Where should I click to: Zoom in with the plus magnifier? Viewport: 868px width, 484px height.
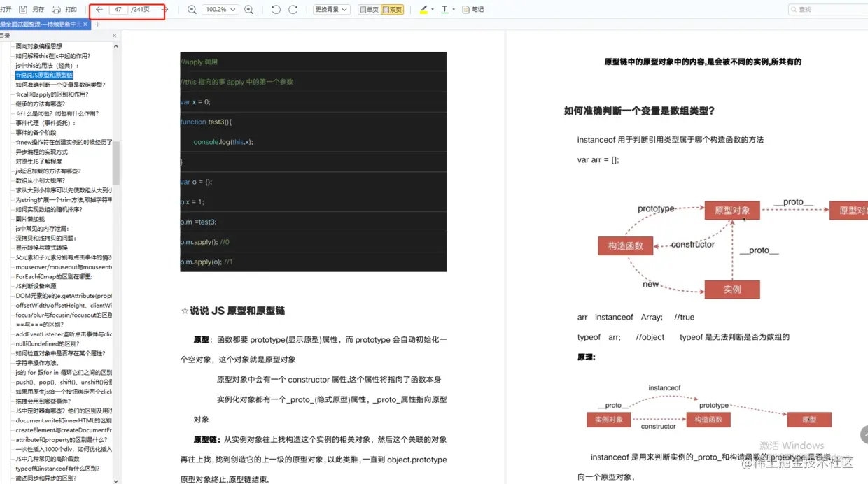pyautogui.click(x=248, y=10)
